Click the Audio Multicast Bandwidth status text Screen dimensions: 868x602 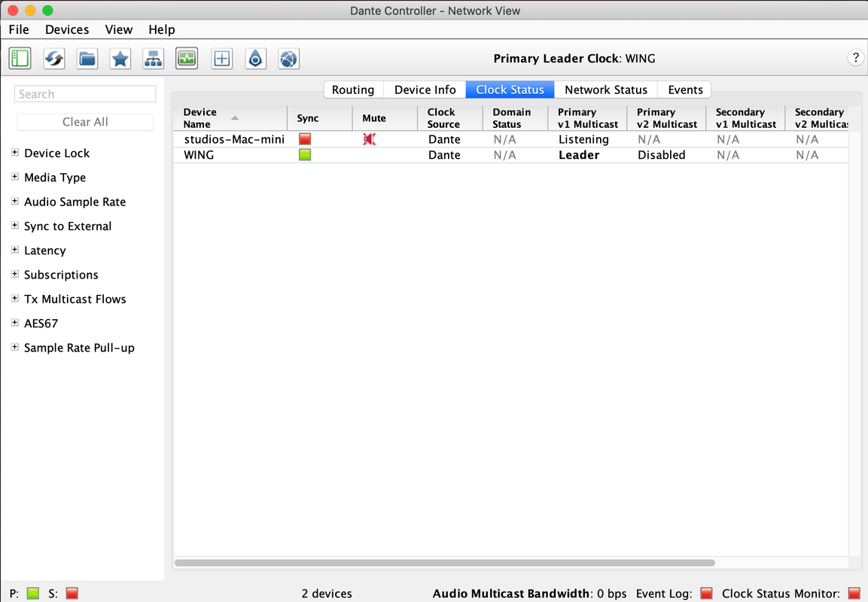pyautogui.click(x=529, y=593)
